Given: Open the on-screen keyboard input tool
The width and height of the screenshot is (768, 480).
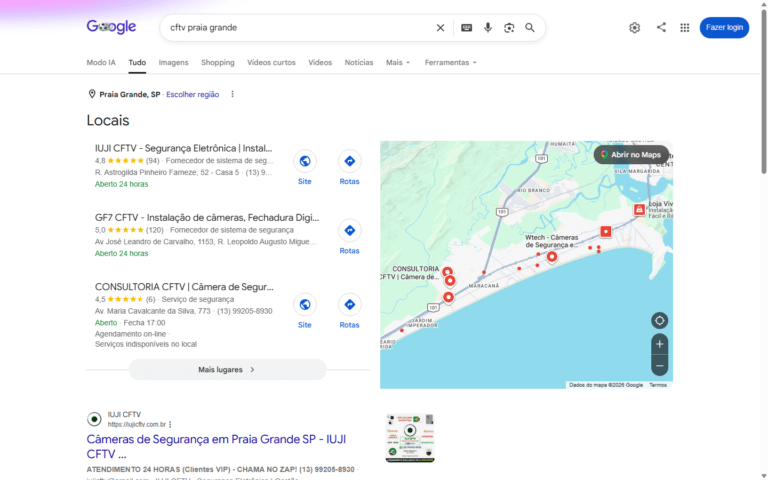Looking at the screenshot, I should coord(466,28).
